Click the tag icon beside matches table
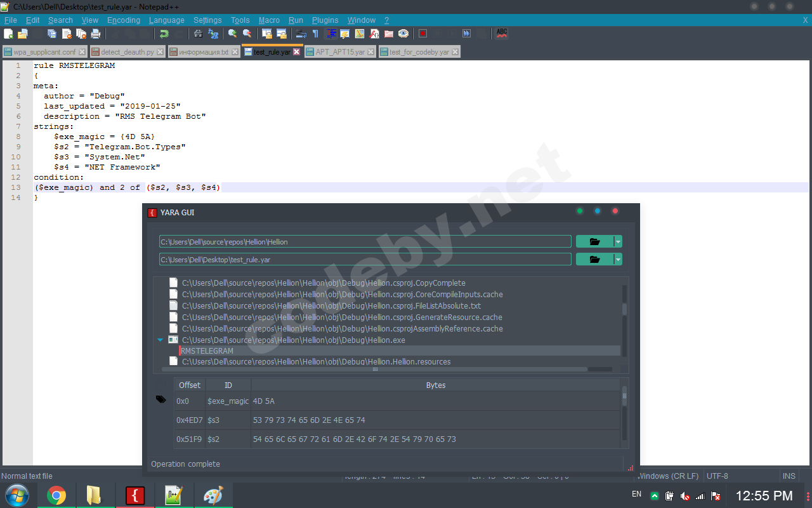812x508 pixels. [161, 399]
